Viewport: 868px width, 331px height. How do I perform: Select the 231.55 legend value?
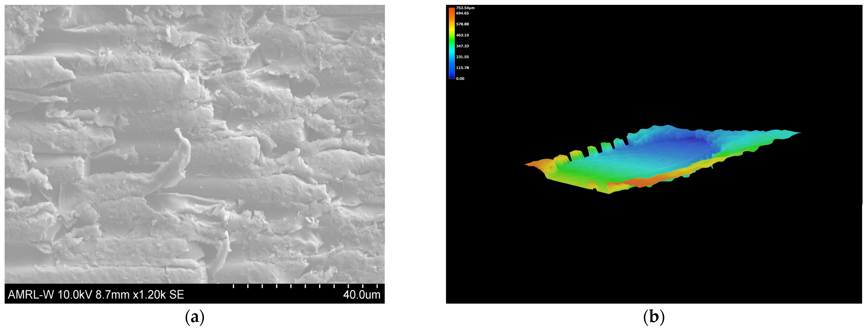point(462,57)
